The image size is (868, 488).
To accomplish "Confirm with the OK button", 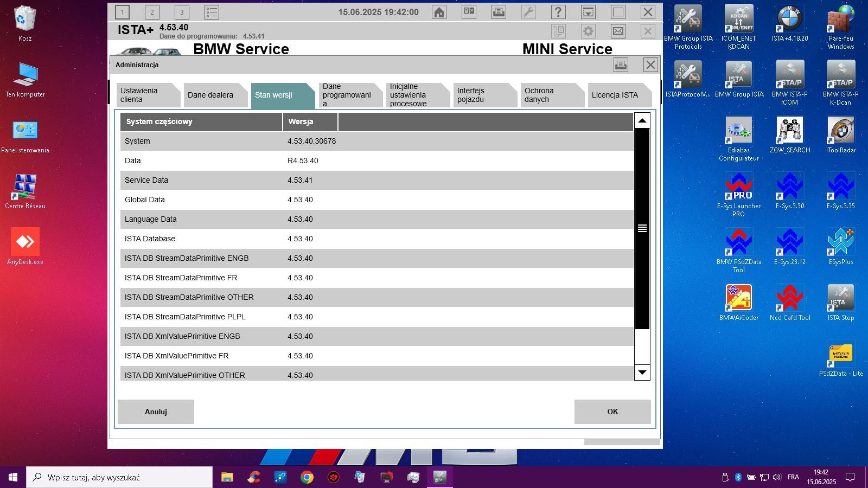I will pyautogui.click(x=612, y=412).
